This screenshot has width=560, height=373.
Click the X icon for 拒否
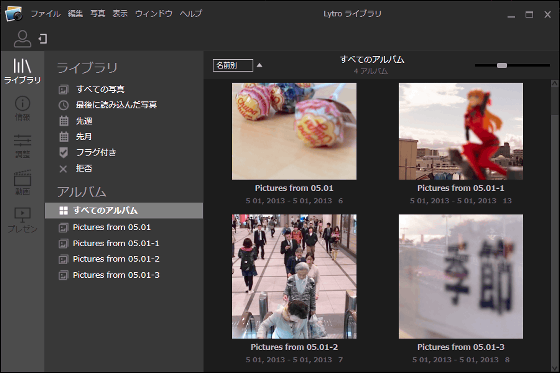tap(63, 169)
